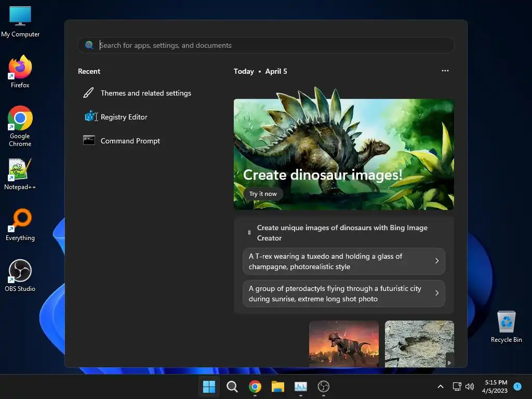Image resolution: width=532 pixels, height=399 pixels.
Task: Open the notification badge in tray
Action: coord(517,386)
